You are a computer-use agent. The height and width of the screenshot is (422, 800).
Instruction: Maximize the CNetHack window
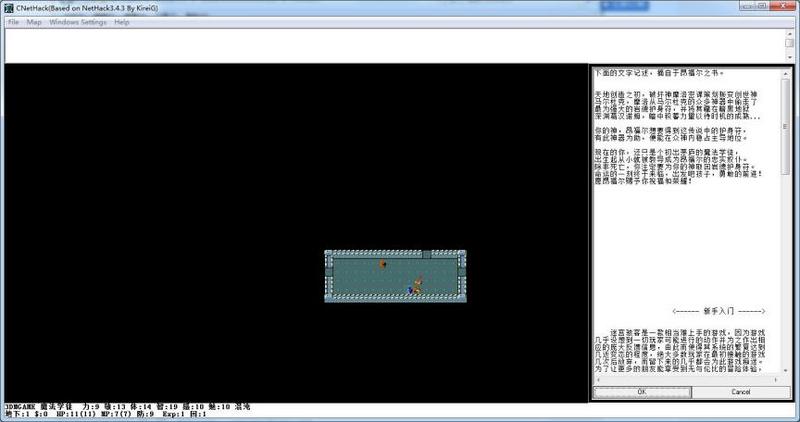click(x=762, y=6)
